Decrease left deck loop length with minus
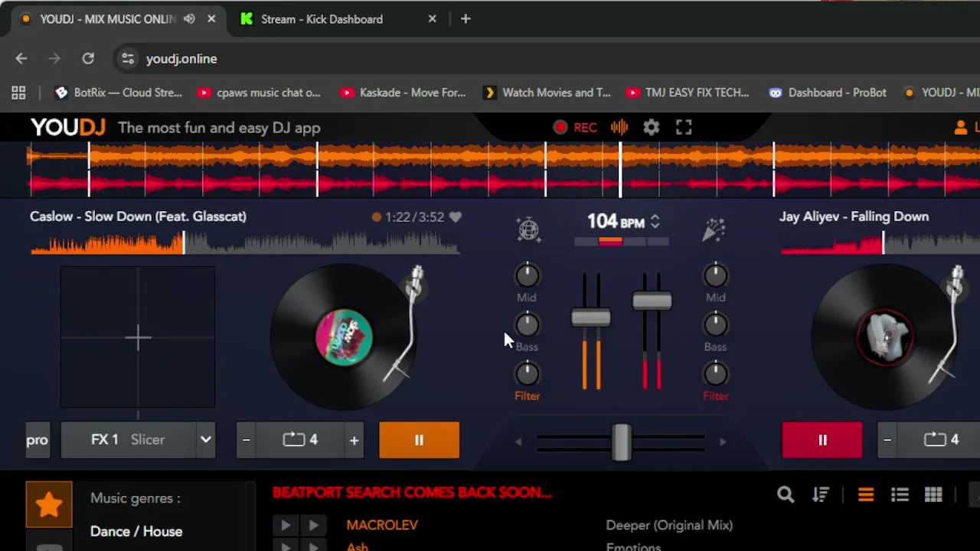Viewport: 980px width, 551px height. [246, 440]
